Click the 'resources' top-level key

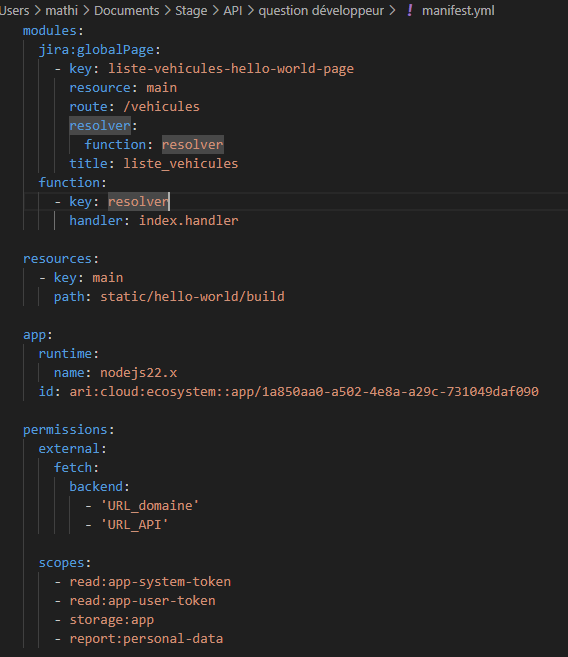(57, 259)
